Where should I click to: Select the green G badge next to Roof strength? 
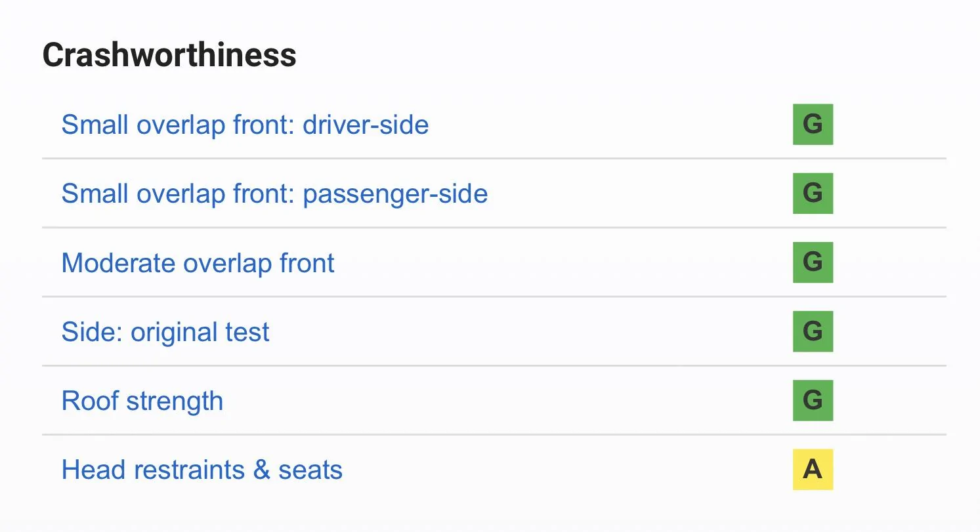[x=813, y=400]
